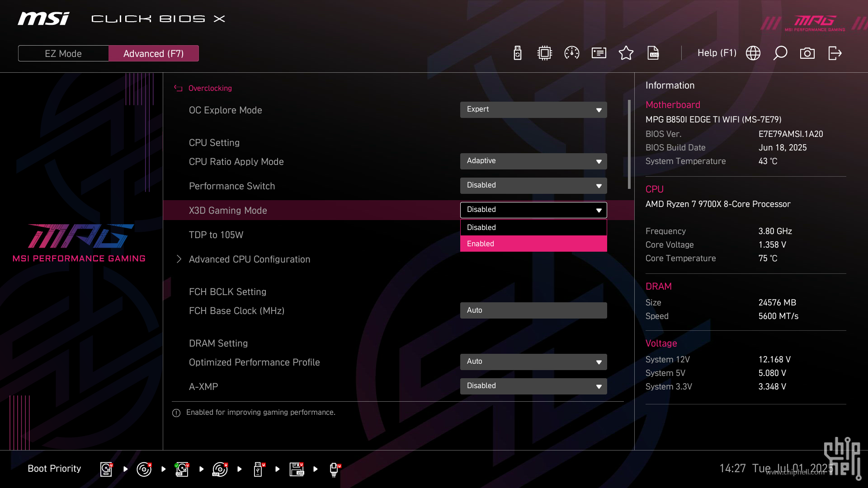Open the Performance Switch dropdown

533,186
